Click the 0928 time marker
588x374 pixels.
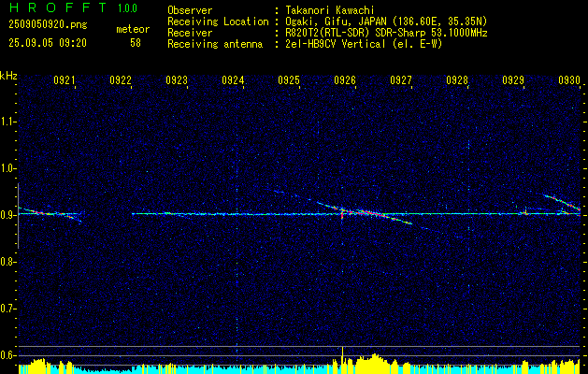[x=457, y=79]
